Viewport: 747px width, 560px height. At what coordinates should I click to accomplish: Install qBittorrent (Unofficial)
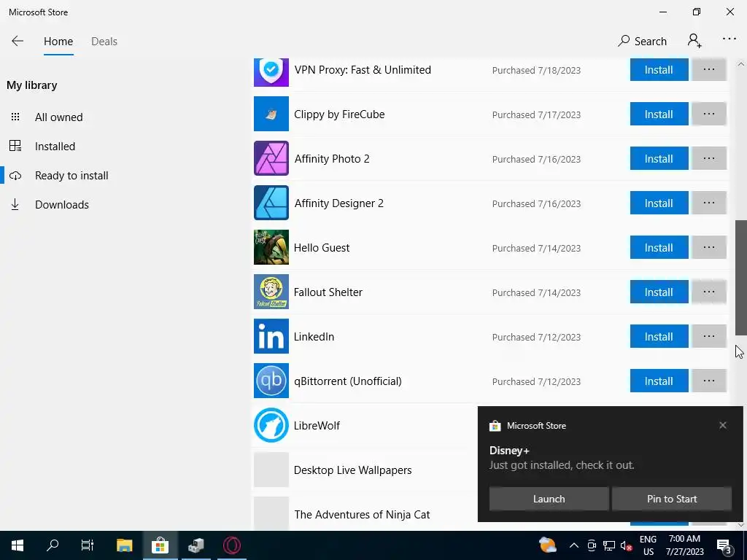(x=659, y=381)
